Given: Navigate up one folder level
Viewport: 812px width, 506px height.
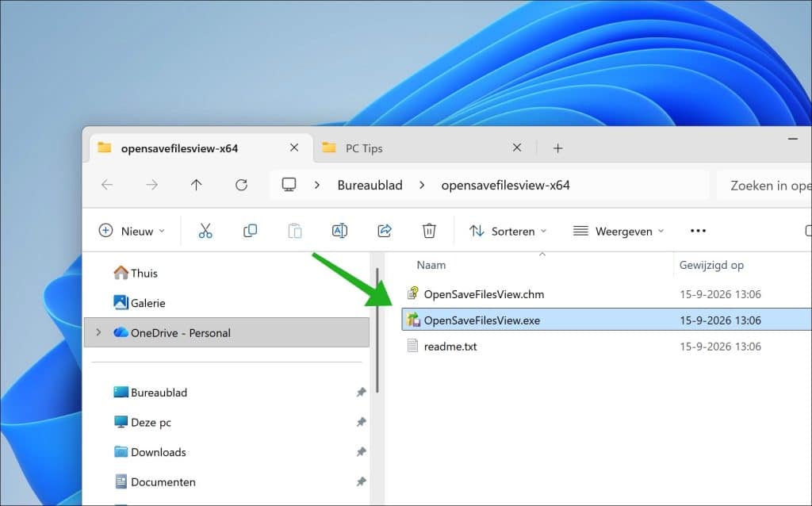Looking at the screenshot, I should 197,185.
